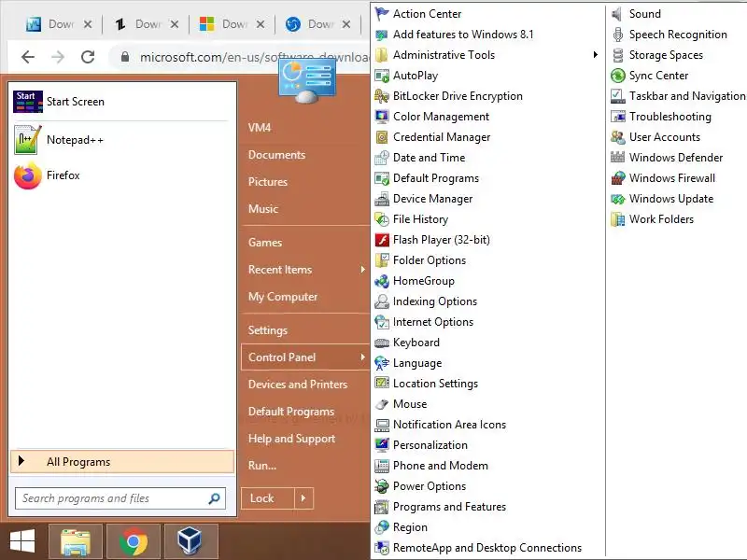The width and height of the screenshot is (747, 560).
Task: Open the Games entry
Action: pos(265,243)
